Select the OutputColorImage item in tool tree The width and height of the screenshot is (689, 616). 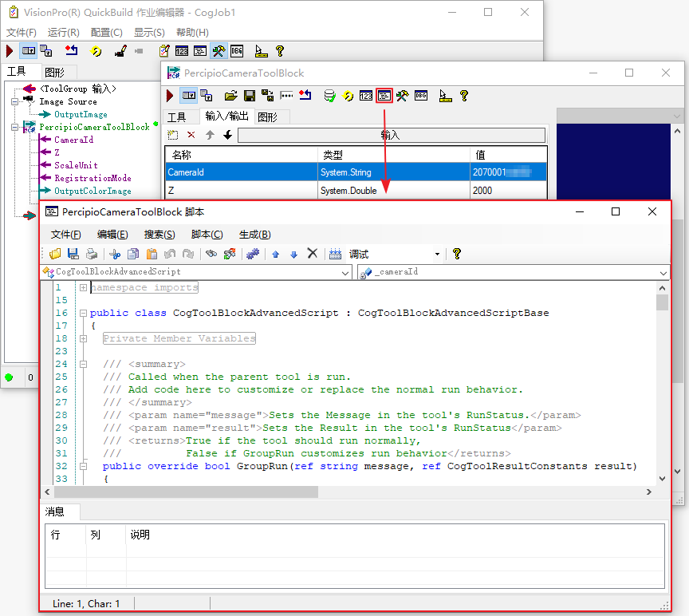(x=93, y=191)
